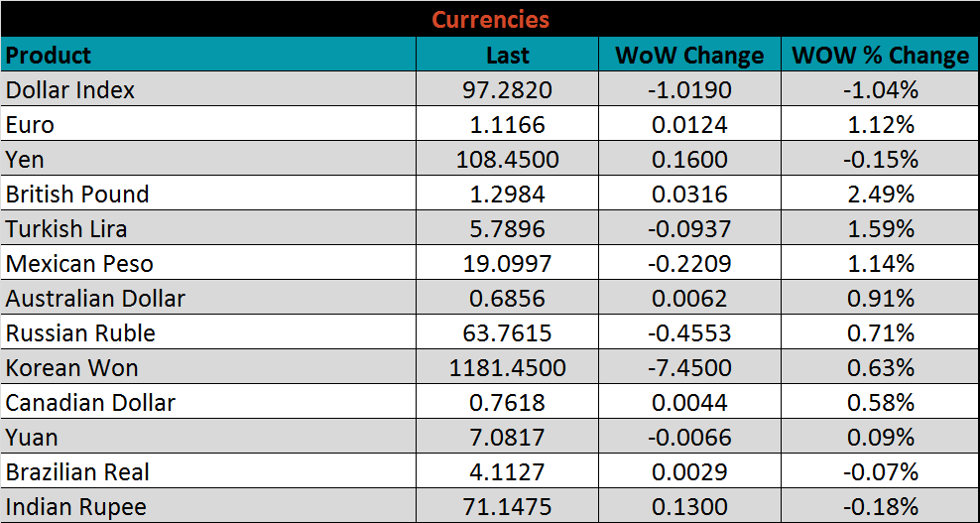Click Mexican Peso last value 19.0997
980x523 pixels.
(x=507, y=264)
